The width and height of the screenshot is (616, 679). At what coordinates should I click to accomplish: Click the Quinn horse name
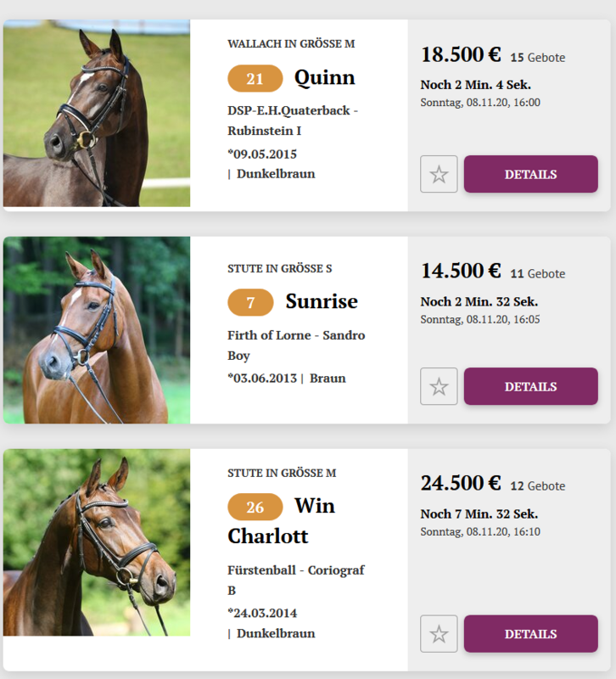[x=324, y=78]
